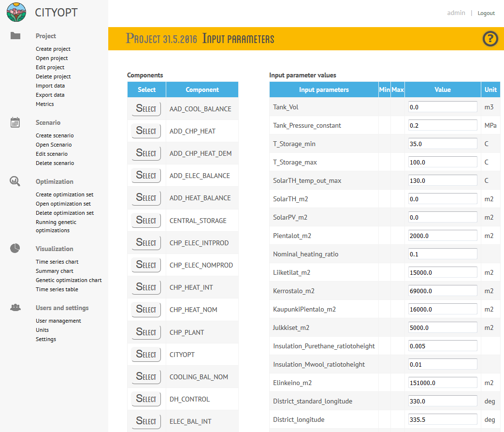Click the Optimization magnifier icon
The height and width of the screenshot is (432, 504).
pos(15,181)
